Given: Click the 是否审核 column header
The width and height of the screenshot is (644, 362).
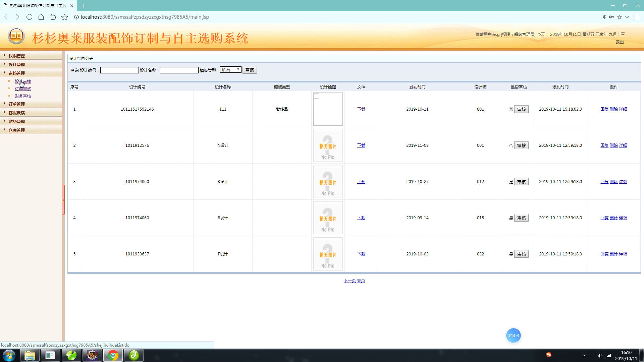Looking at the screenshot, I should click(x=519, y=87).
